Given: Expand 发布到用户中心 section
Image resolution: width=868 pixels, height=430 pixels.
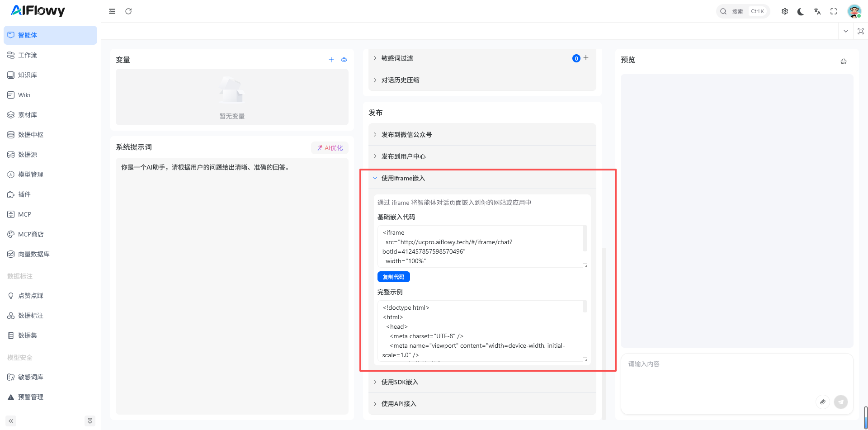Looking at the screenshot, I should point(482,156).
